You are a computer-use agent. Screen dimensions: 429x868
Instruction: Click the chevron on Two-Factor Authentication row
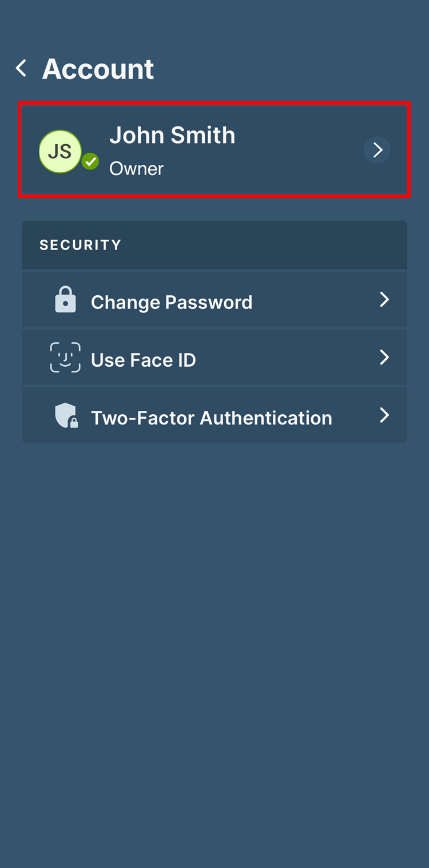384,415
